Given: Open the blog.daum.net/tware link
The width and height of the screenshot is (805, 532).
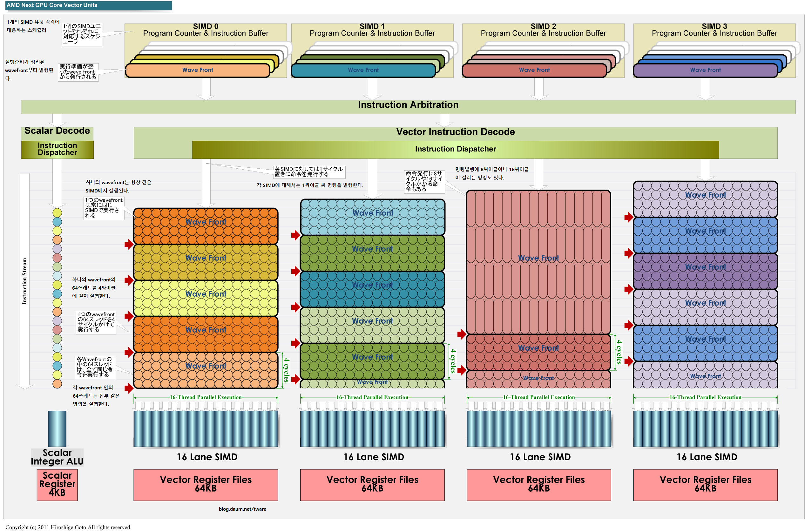Looking at the screenshot, I should point(242,508).
